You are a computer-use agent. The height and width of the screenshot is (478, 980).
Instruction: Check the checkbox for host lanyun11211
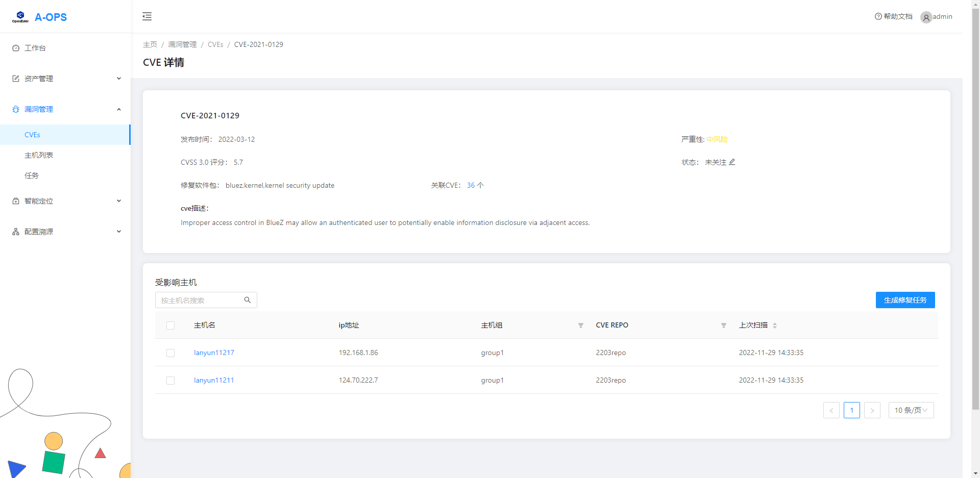pos(170,381)
